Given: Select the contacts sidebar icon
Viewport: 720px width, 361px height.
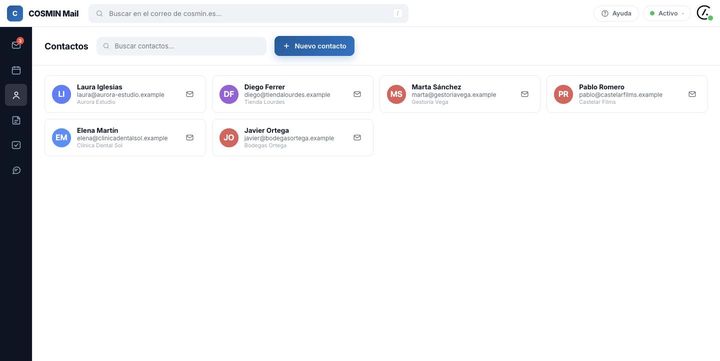Looking at the screenshot, I should pos(16,95).
